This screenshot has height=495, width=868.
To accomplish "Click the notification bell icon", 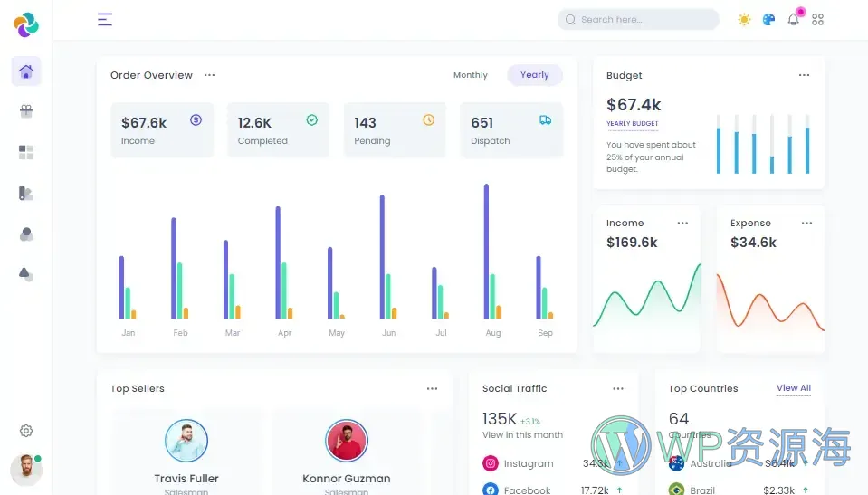I will [x=794, y=19].
